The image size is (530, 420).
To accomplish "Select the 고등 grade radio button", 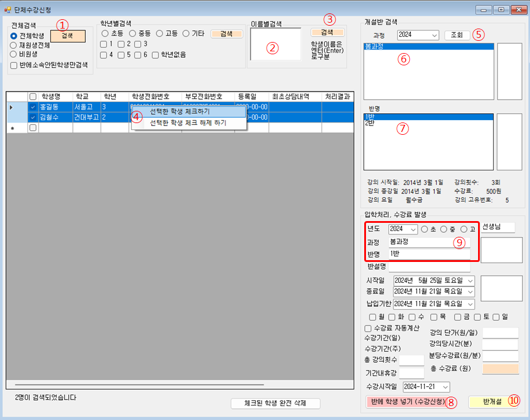I will (x=160, y=34).
